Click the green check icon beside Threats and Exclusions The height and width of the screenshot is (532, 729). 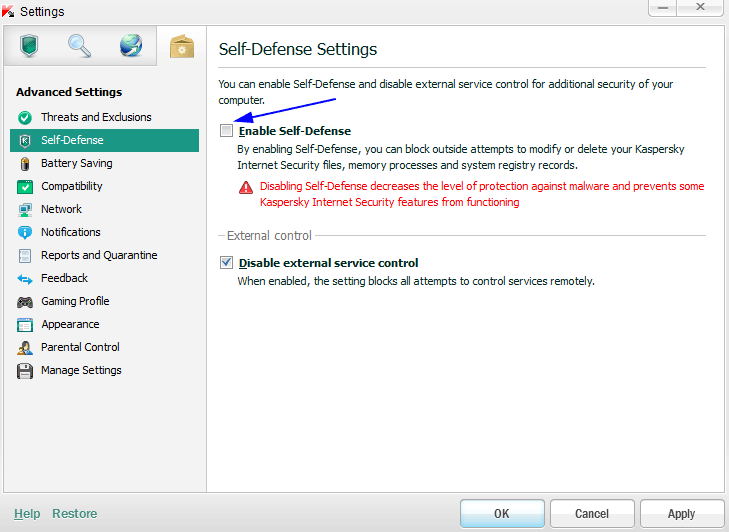coord(25,118)
